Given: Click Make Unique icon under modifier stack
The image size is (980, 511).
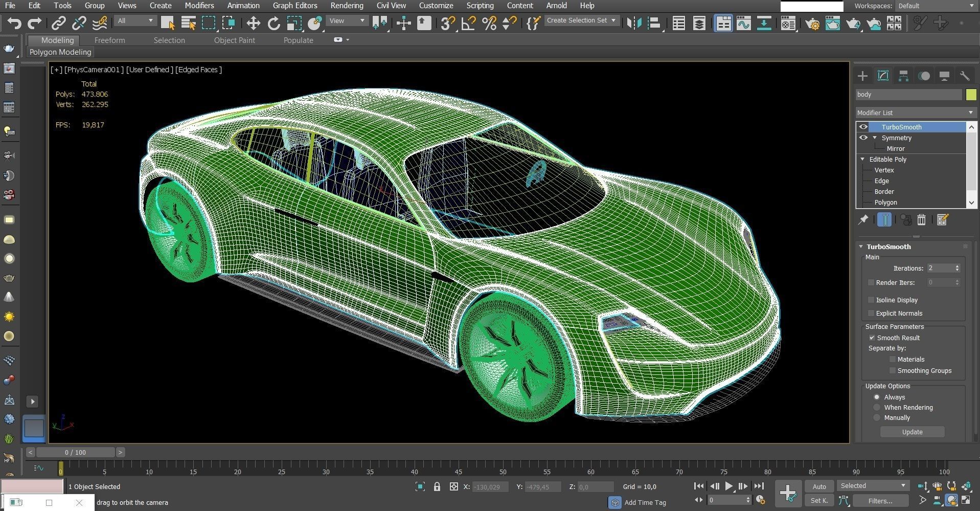Looking at the screenshot, I should (x=906, y=219).
